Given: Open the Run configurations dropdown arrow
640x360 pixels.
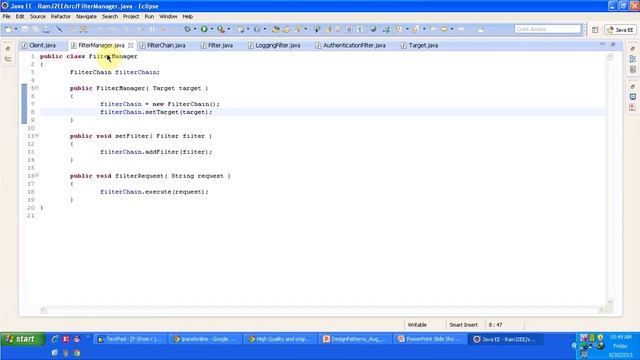Looking at the screenshot, I should 211,29.
